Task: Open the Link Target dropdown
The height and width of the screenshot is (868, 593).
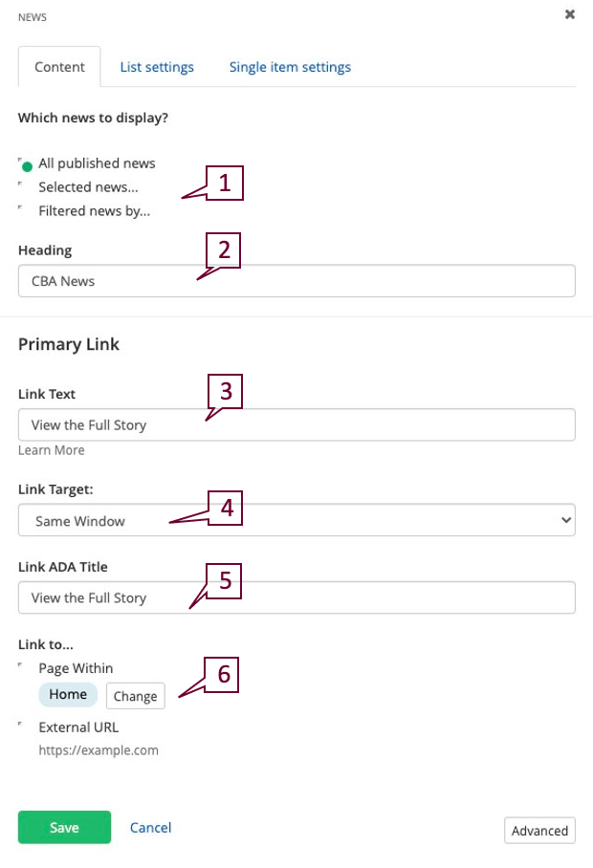Action: [296, 521]
